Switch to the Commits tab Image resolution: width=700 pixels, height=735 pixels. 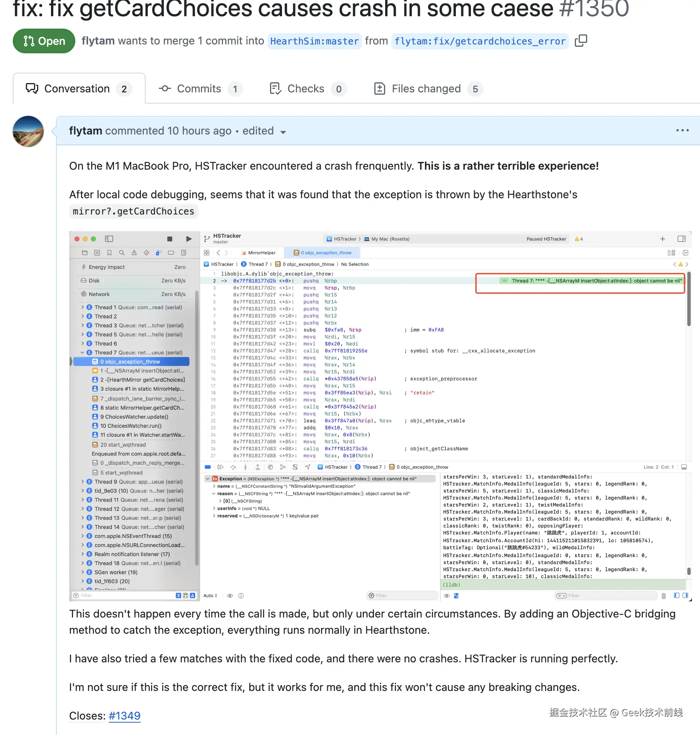[x=200, y=88]
